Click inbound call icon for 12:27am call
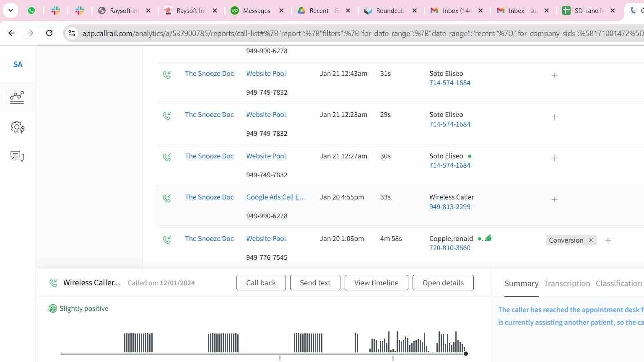This screenshot has height=362, width=644. point(167,157)
